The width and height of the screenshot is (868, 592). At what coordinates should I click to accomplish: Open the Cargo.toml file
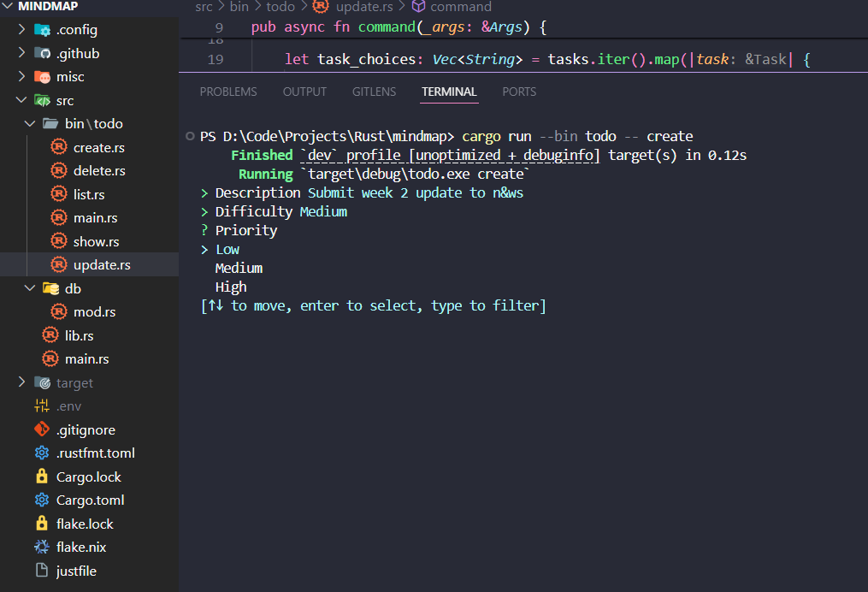(x=89, y=500)
